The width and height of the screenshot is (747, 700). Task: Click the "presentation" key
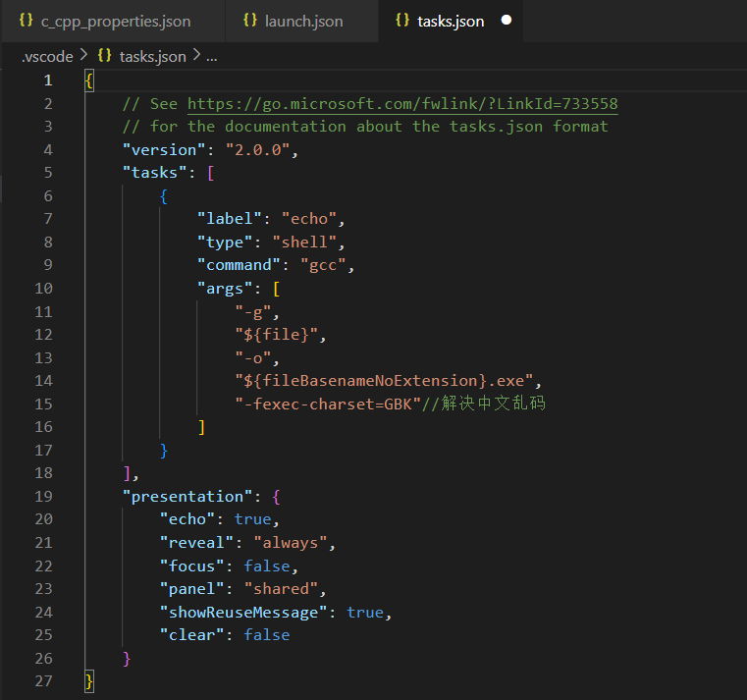[187, 497]
